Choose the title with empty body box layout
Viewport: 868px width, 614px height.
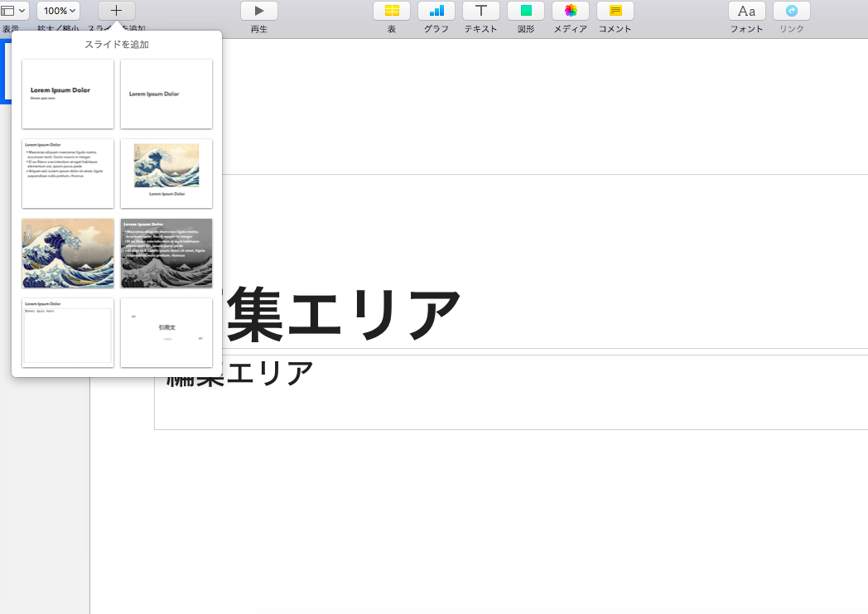click(68, 333)
